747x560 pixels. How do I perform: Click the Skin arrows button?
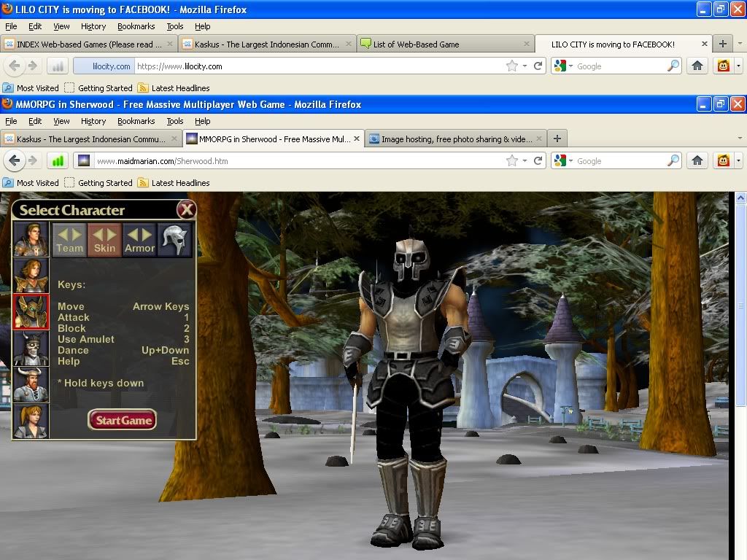coord(104,240)
